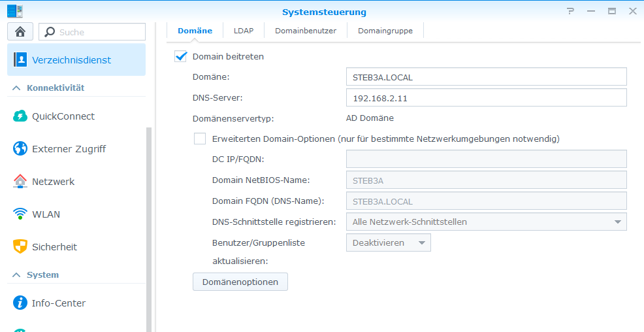Minimize the Systemsteuerung window

591,12
